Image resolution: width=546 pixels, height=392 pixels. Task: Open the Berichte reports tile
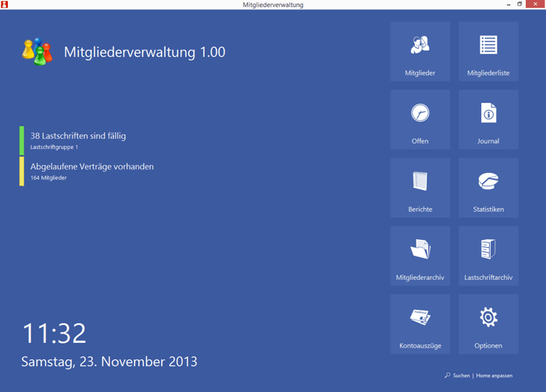420,188
